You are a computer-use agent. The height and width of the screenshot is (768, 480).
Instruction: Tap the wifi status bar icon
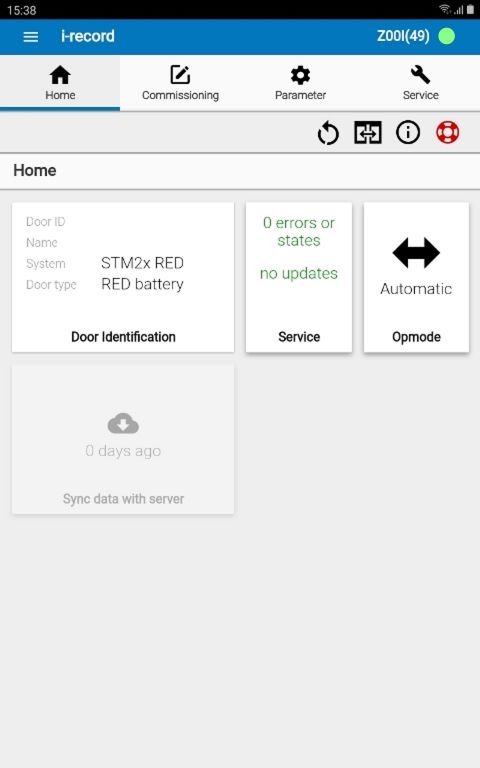click(x=444, y=9)
